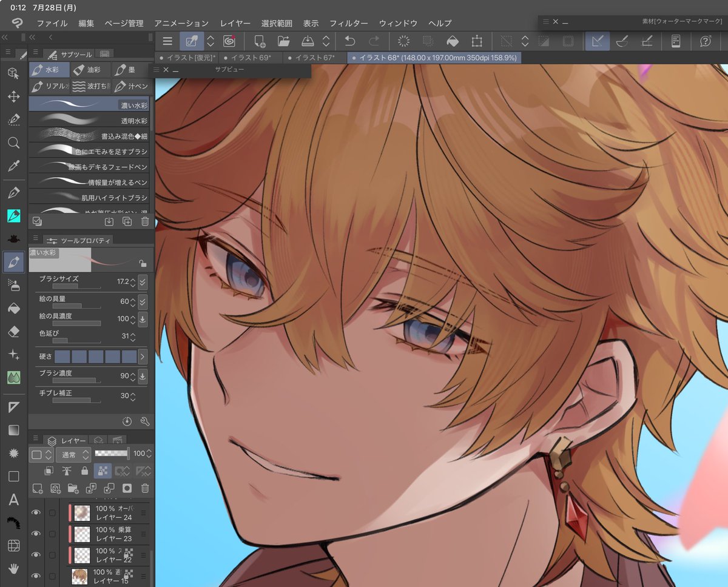Adjust 手ブレ補正 value stepper

click(x=133, y=396)
